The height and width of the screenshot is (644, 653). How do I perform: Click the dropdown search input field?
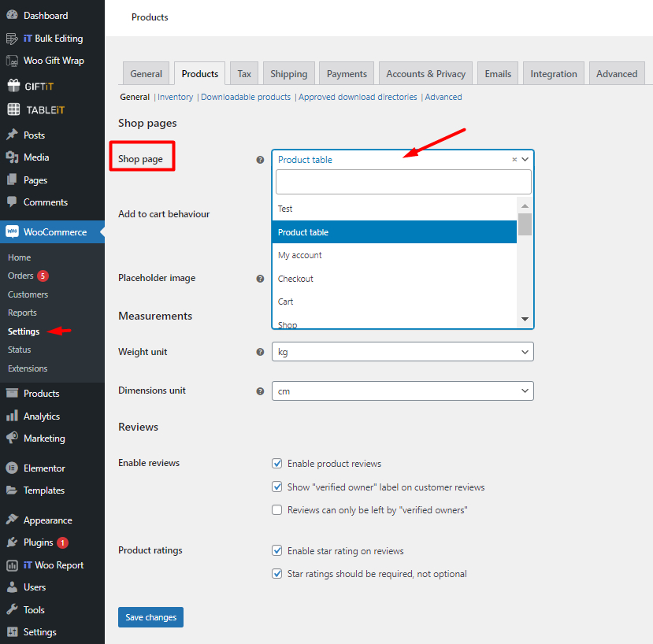click(403, 182)
